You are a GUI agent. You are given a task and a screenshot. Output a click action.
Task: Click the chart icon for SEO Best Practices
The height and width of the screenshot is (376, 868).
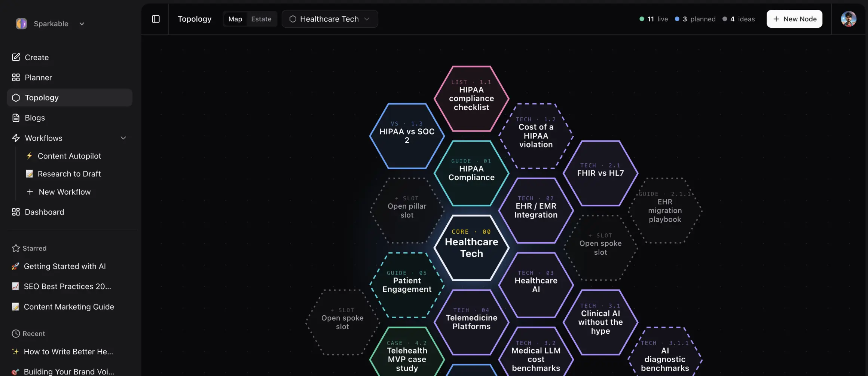(15, 286)
